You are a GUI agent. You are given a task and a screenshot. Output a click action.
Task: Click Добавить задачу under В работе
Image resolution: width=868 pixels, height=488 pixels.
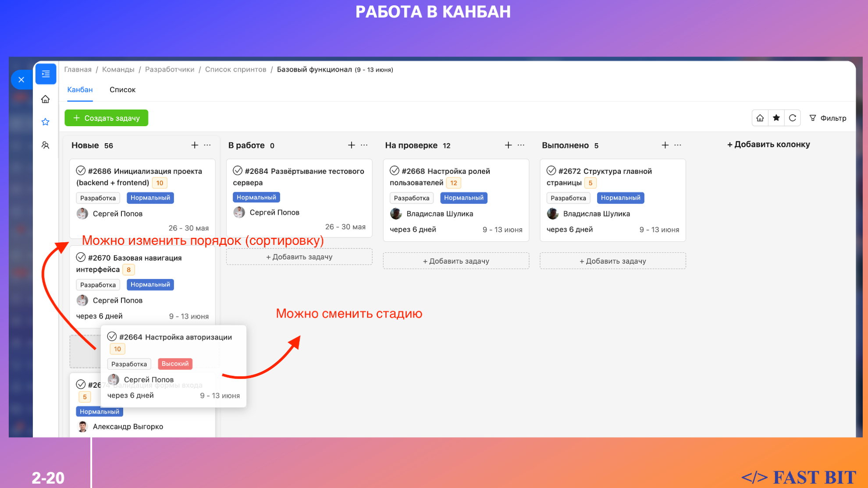pyautogui.click(x=299, y=257)
